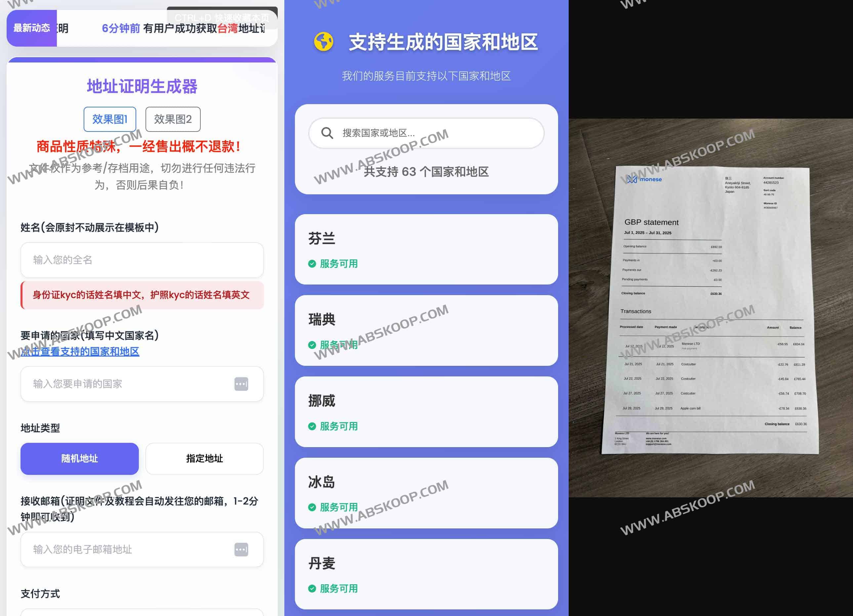Open the 点击查看支持的国家和地区 link
Screen dimensions: 853x616
click(x=80, y=352)
